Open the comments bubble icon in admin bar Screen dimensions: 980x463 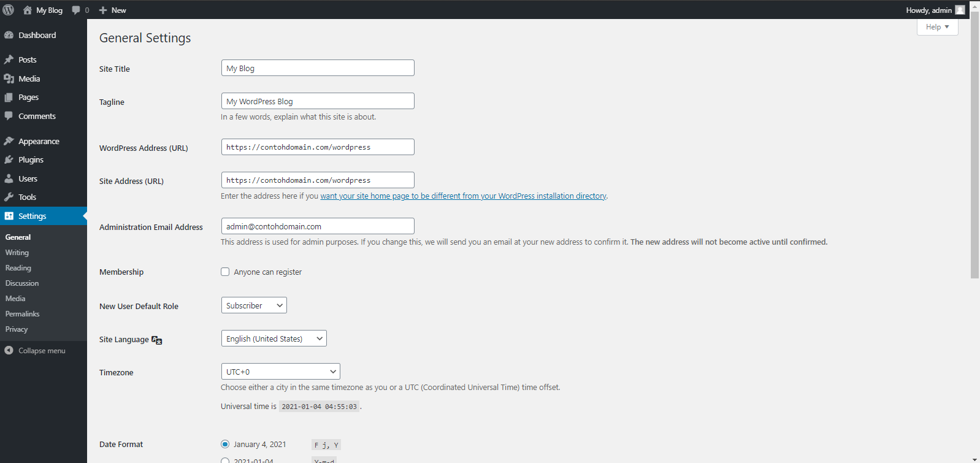pyautogui.click(x=76, y=10)
